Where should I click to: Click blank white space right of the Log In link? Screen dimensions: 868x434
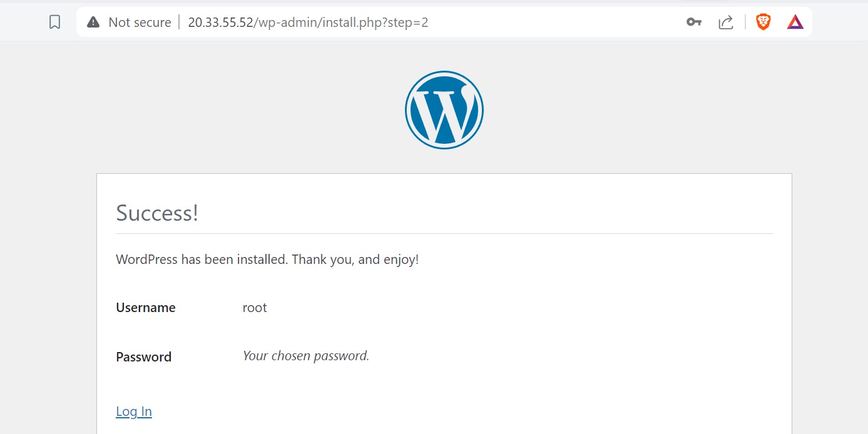click(x=438, y=411)
